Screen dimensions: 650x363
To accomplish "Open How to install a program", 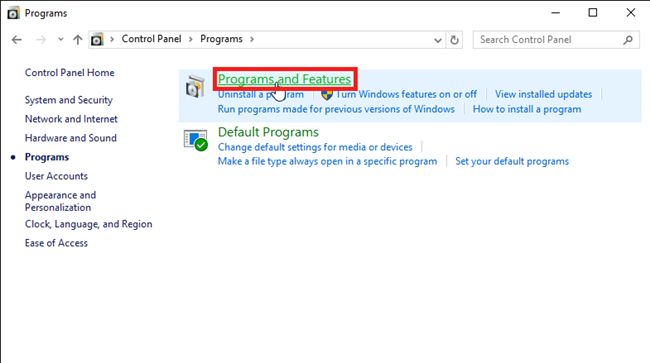I will tap(527, 109).
